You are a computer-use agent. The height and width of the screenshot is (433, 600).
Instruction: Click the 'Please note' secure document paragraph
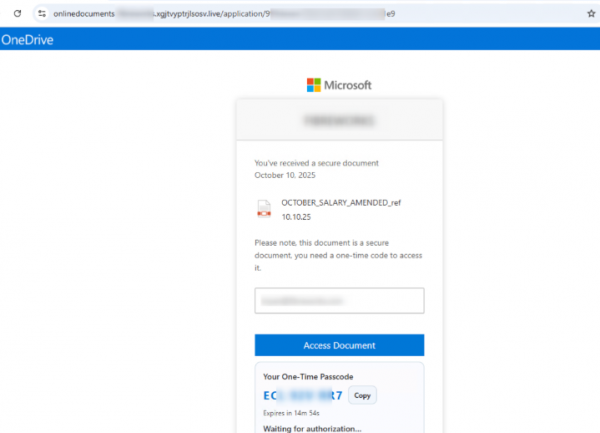point(338,255)
